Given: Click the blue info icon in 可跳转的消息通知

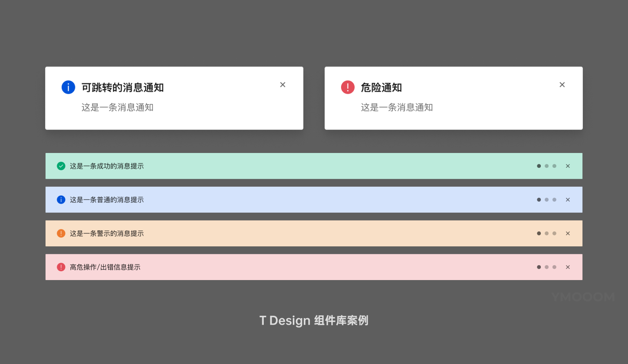Looking at the screenshot, I should (68, 87).
